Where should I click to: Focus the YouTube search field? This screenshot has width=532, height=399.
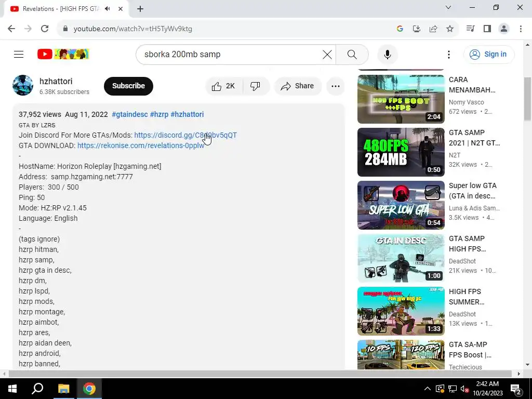pyautogui.click(x=231, y=54)
